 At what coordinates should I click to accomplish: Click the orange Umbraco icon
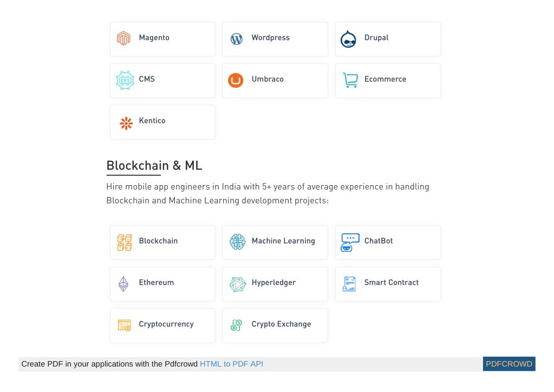[236, 80]
